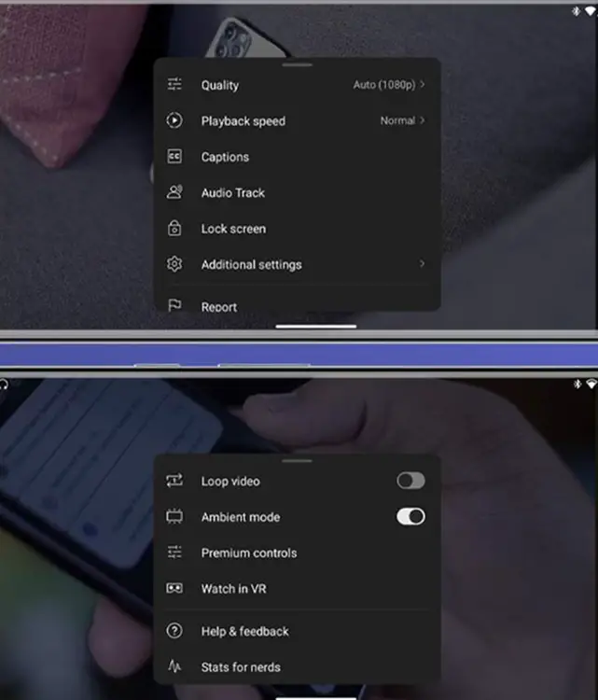Click the Ambient mode screen icon
This screenshot has width=598, height=700.
(x=174, y=516)
